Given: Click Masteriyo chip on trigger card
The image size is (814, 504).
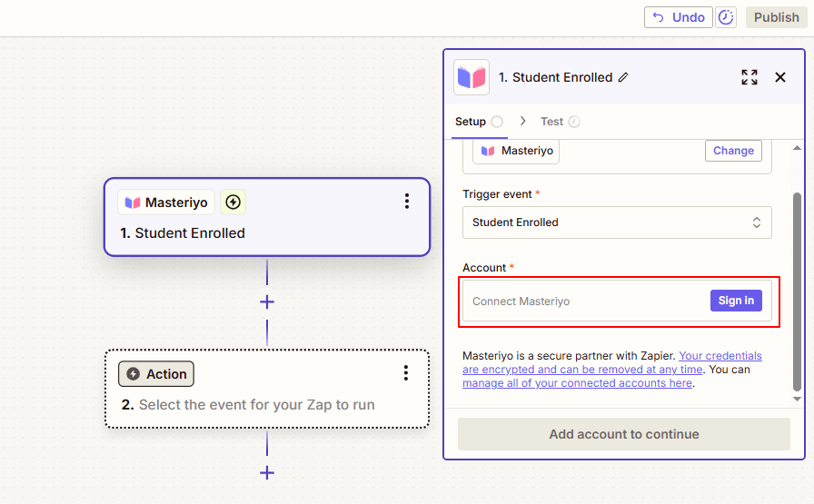Looking at the screenshot, I should (166, 203).
